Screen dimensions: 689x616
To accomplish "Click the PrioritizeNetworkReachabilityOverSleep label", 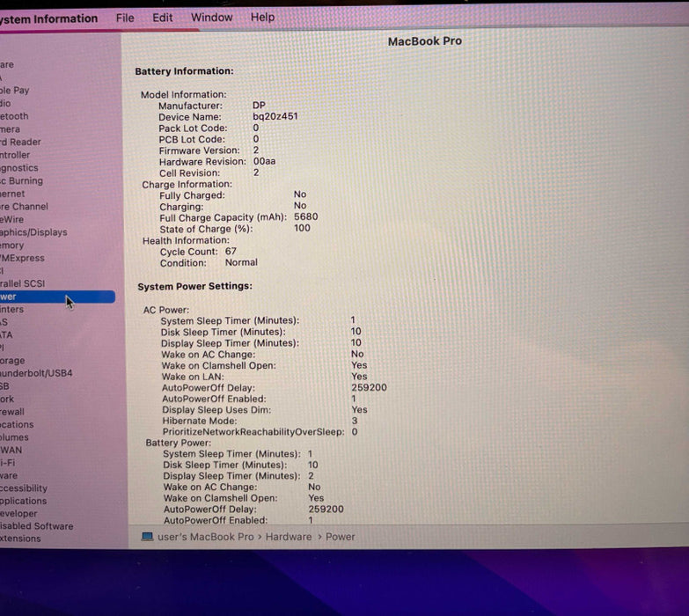I will pyautogui.click(x=253, y=432).
